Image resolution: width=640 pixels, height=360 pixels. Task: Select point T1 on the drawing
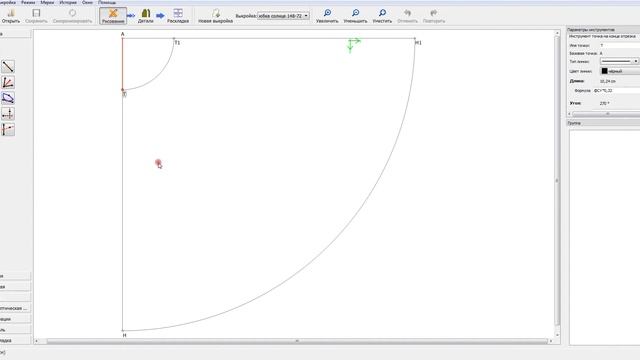coord(174,39)
